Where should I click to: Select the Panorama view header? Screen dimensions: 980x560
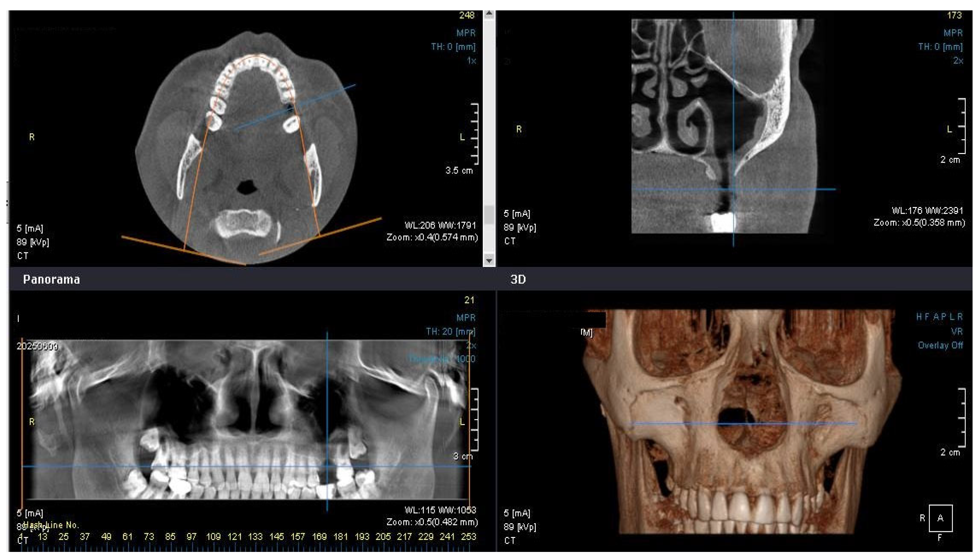[x=51, y=279]
